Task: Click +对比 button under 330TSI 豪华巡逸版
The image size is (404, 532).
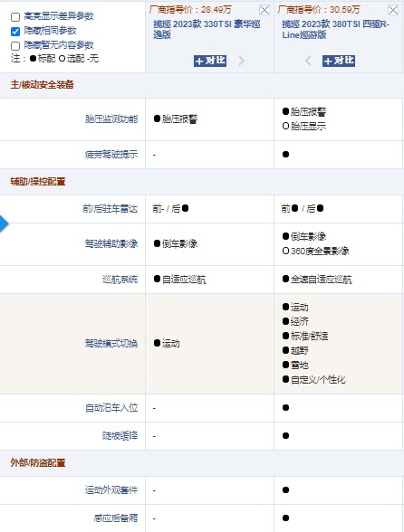Action: coord(210,61)
